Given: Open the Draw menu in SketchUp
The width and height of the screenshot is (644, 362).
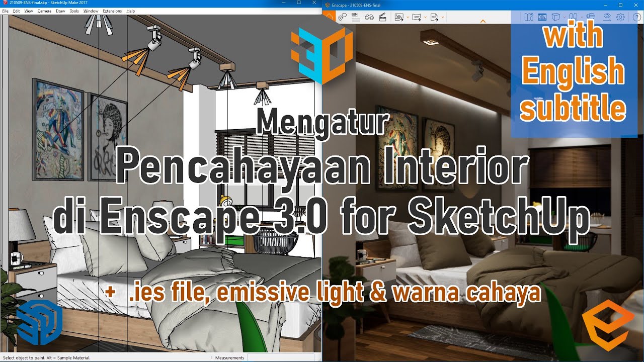Looking at the screenshot, I should tap(60, 11).
